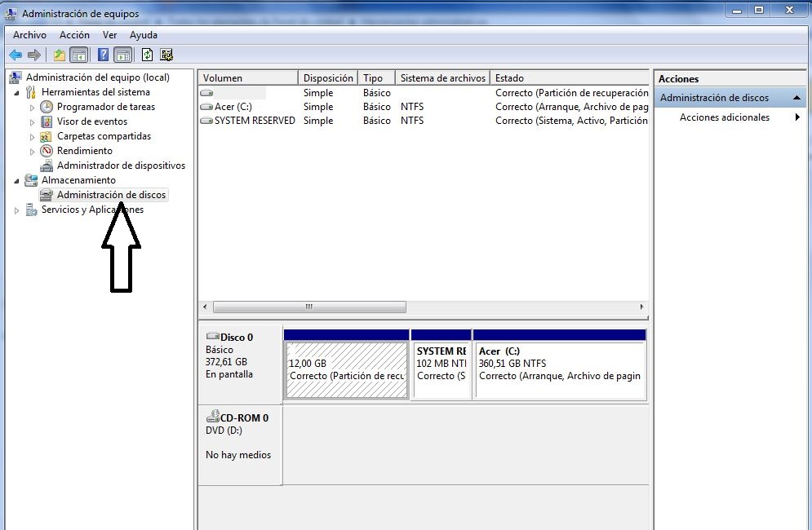Screen dimensions: 812x530
Task: Expand the Visor de eventos node
Action: point(32,122)
